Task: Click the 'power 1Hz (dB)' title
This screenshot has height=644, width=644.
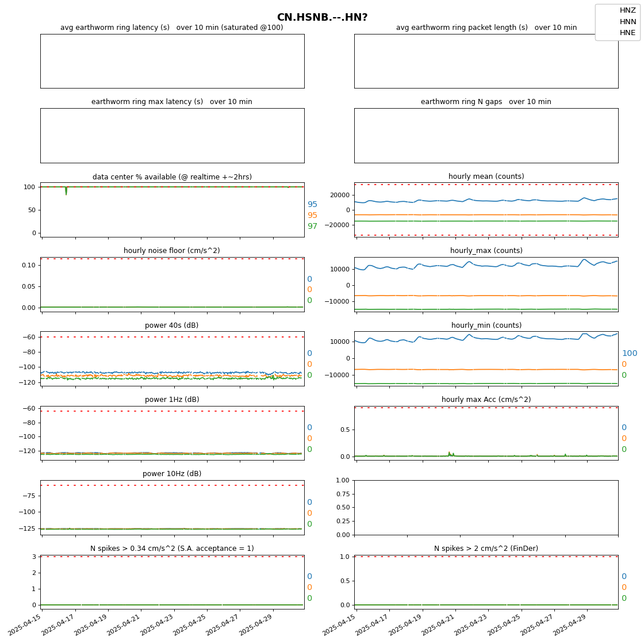Action: (172, 399)
